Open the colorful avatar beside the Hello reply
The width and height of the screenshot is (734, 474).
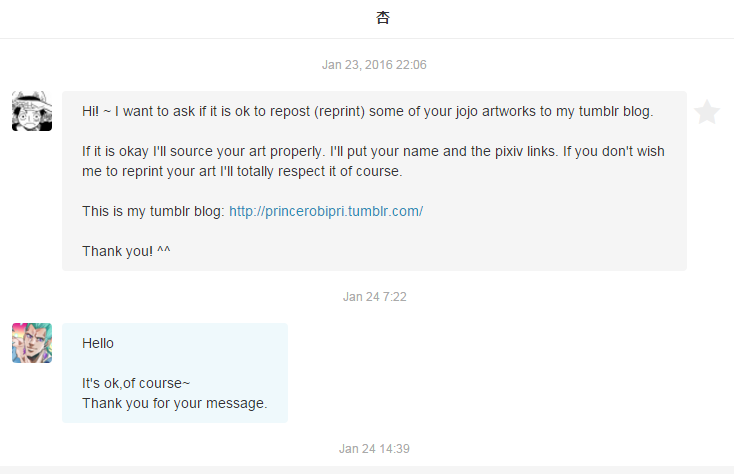pyautogui.click(x=32, y=343)
